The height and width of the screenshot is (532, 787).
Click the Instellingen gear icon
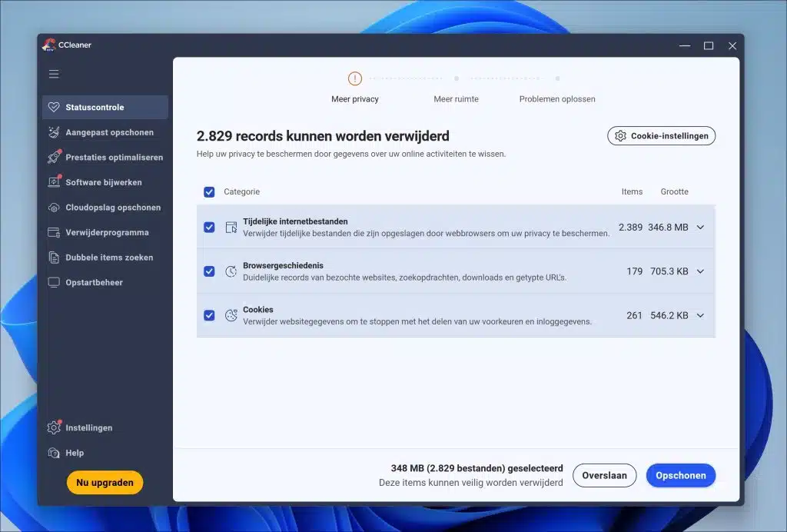tap(54, 427)
